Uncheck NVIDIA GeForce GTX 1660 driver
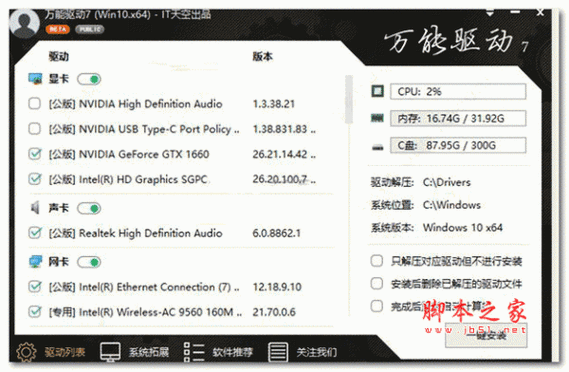The height and width of the screenshot is (372, 569). (x=34, y=154)
